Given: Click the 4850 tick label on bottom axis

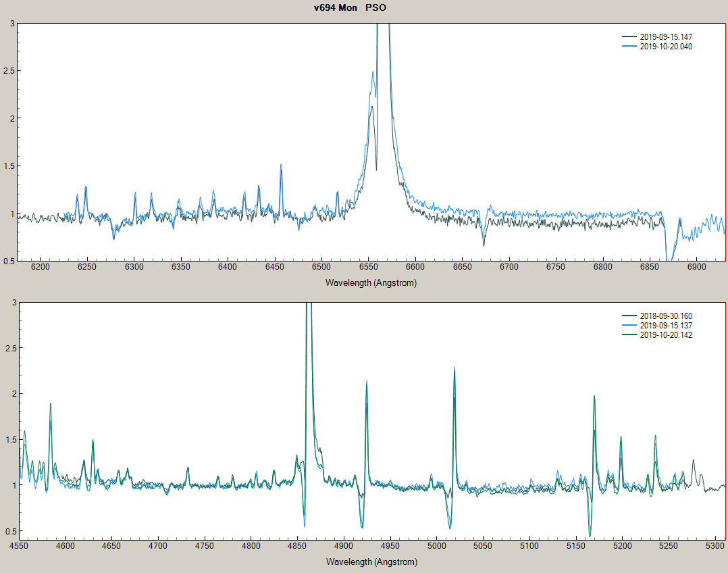Looking at the screenshot, I should tap(297, 545).
